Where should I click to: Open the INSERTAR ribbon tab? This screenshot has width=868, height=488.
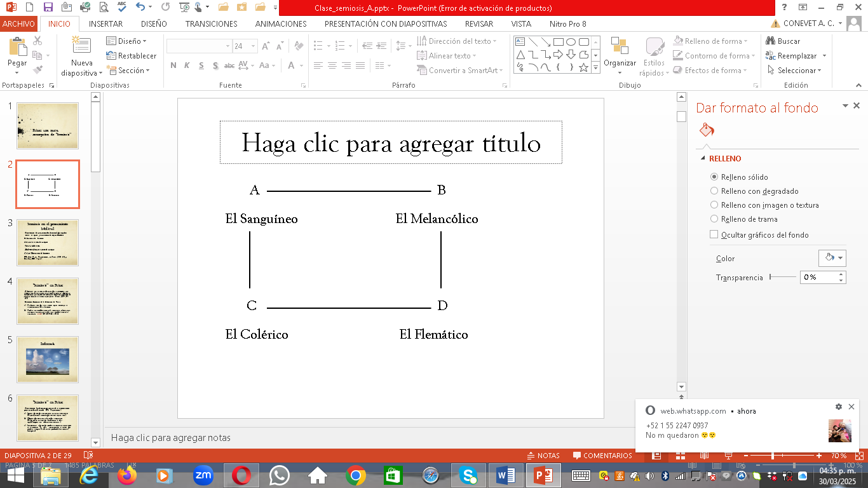105,24
